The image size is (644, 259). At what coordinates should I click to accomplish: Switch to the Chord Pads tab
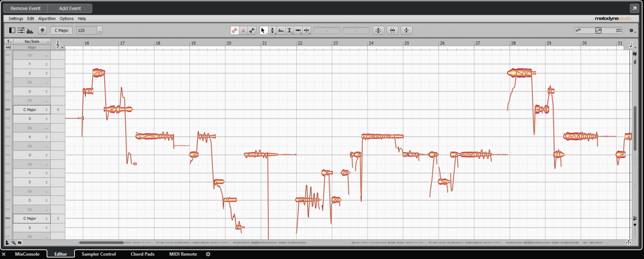143,254
